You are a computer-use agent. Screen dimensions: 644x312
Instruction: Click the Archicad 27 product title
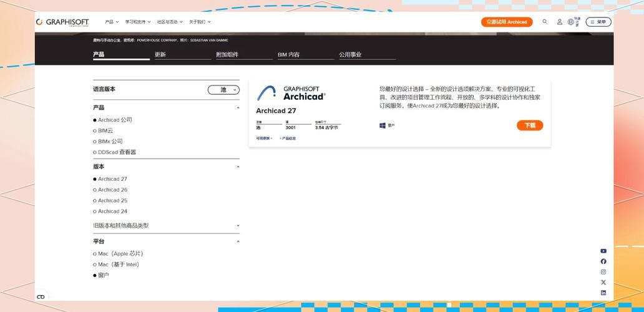click(276, 111)
